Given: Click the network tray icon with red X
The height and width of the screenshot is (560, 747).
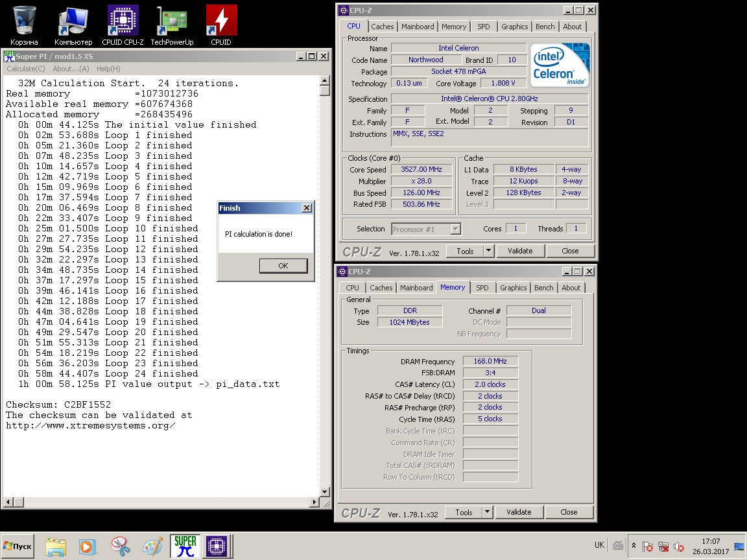Looking at the screenshot, I should [663, 546].
